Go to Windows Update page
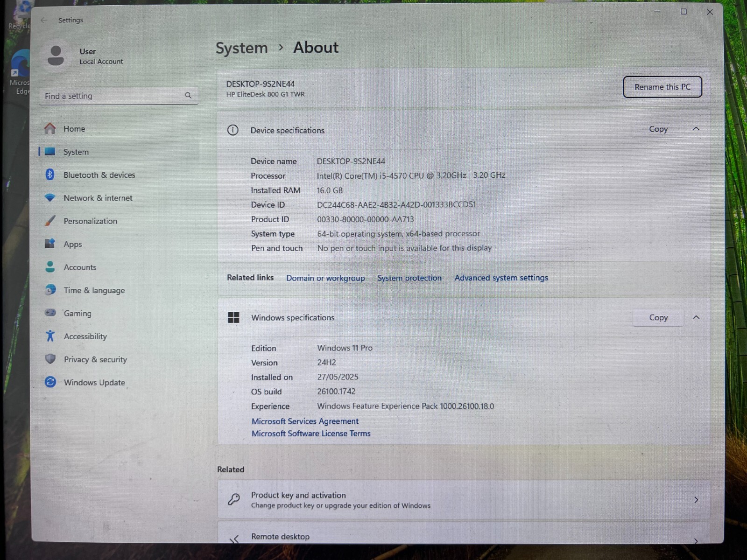Screen dimensions: 747x560 click(x=119, y=382)
